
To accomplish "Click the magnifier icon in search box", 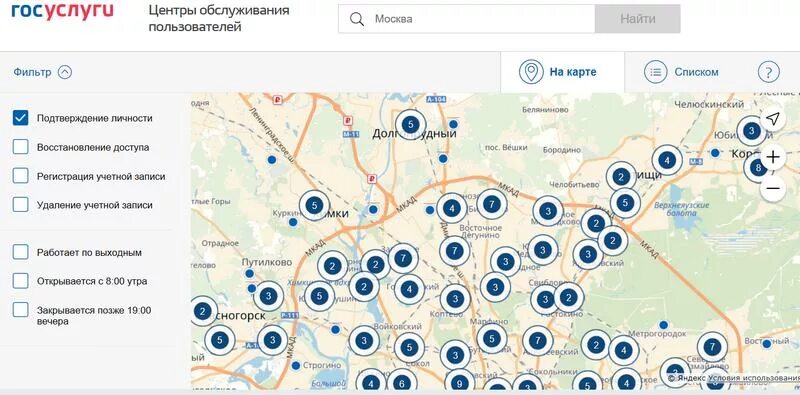I will pos(357,19).
